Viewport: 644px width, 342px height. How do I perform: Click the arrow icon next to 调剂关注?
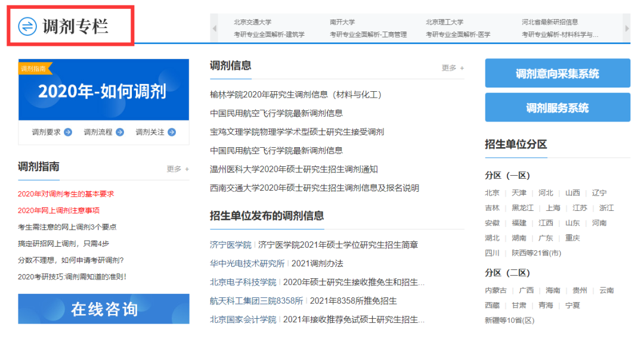click(172, 132)
